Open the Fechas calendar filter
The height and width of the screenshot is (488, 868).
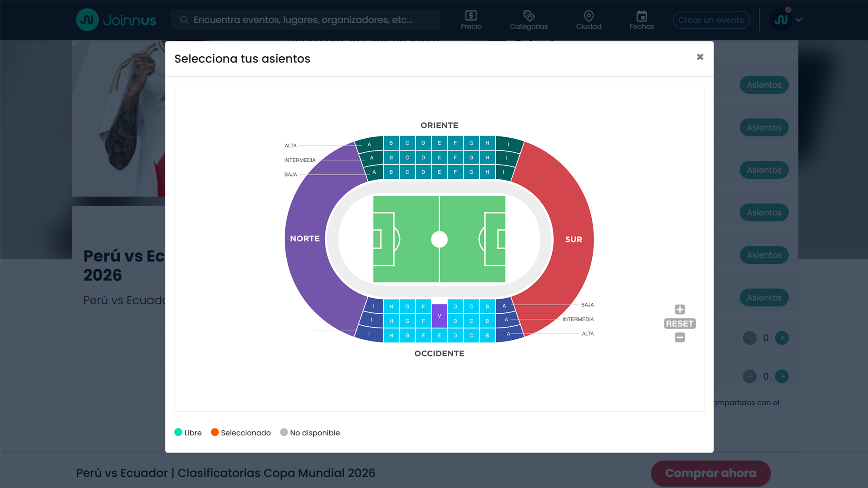[x=641, y=20]
